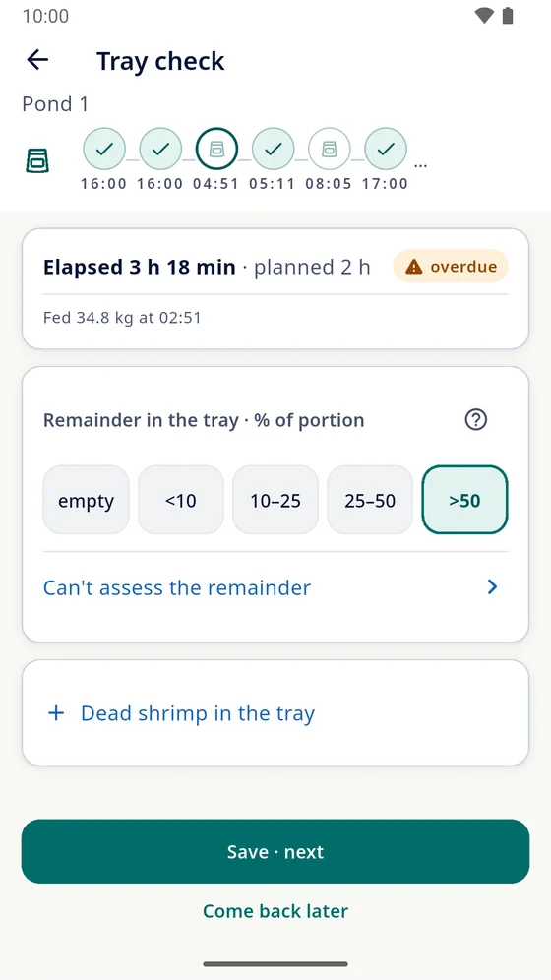Choose the '25–50' remainder option

[x=370, y=500]
